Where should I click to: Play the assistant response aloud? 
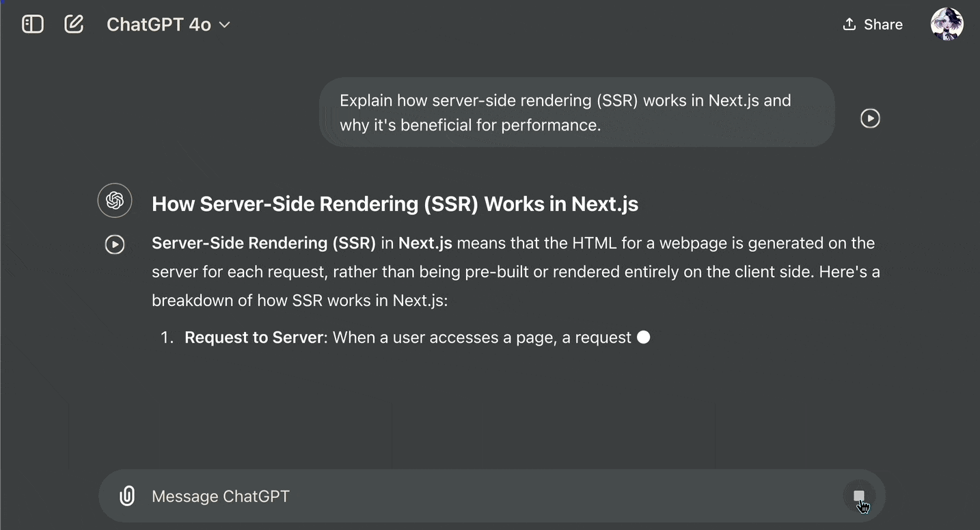point(115,245)
